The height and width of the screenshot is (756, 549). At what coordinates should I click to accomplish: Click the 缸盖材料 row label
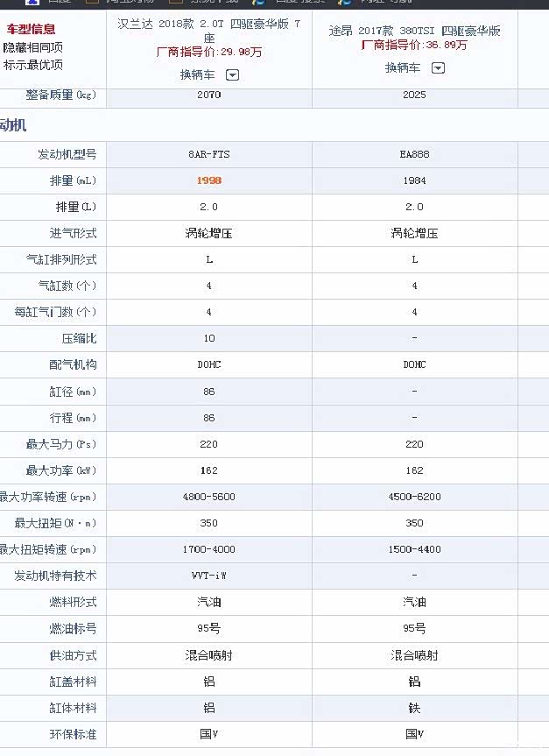point(73,682)
